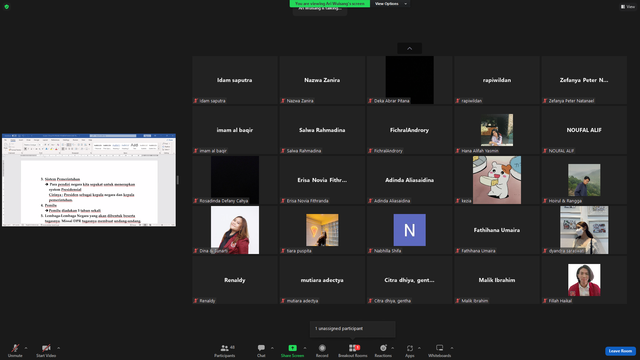Click the up chevron above the video gallery
The height and width of the screenshot is (360, 640).
coord(409,49)
